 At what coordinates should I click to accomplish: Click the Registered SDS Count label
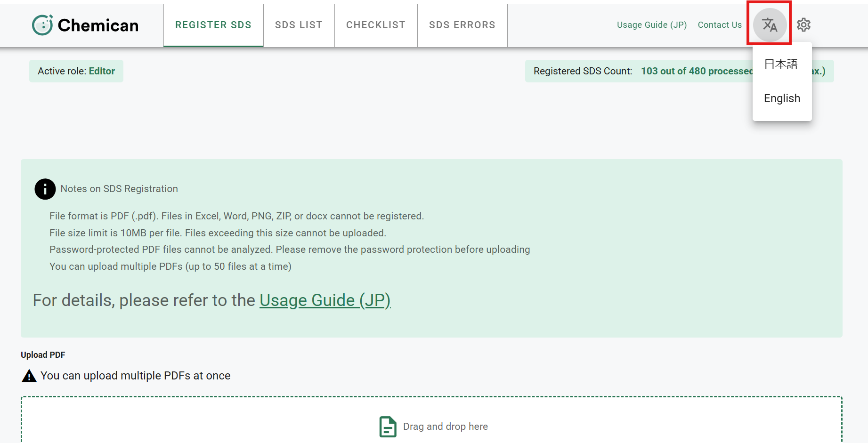click(x=583, y=71)
